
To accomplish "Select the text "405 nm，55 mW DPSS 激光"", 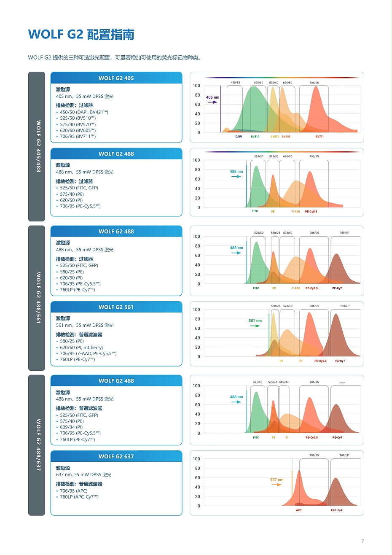I will click(85, 97).
